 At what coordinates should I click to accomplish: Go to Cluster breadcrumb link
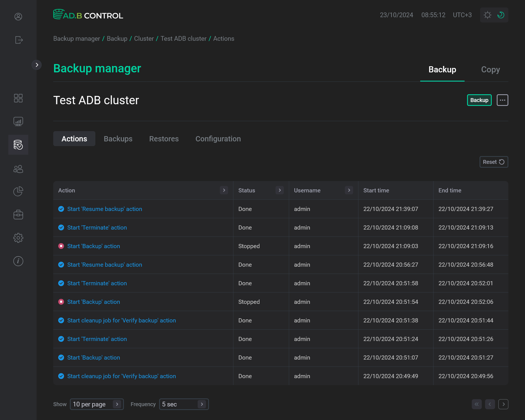point(144,39)
